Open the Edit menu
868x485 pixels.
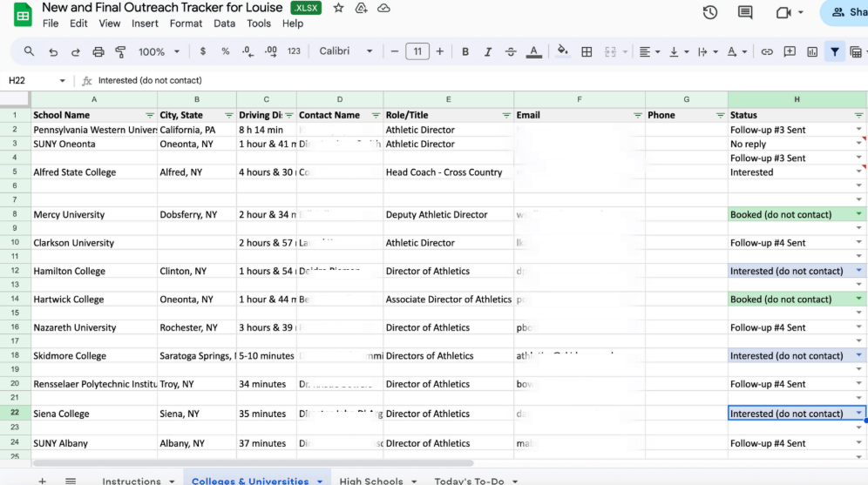pos(78,24)
